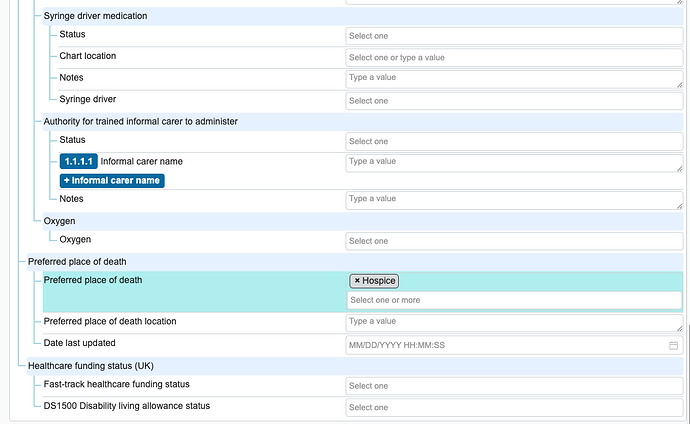
Task: Click the Preferred place of death location field
Action: [514, 323]
